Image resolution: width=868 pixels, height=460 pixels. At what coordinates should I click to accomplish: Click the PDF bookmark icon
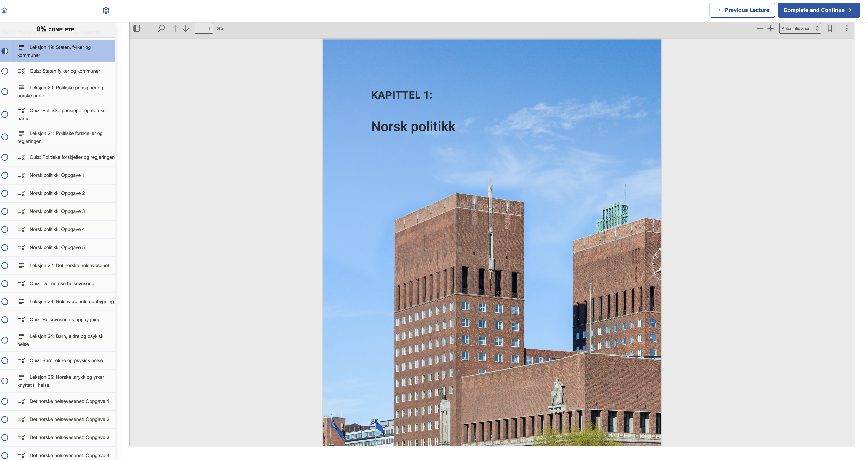coord(830,28)
